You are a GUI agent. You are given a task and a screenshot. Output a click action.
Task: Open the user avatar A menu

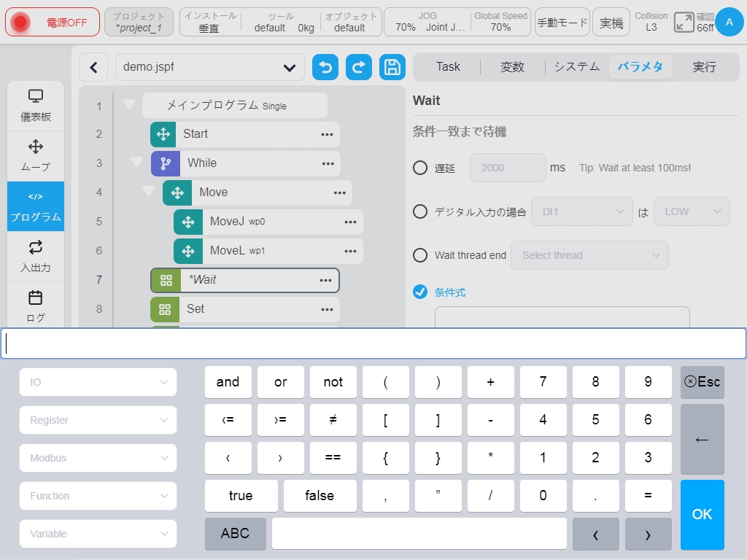click(729, 22)
